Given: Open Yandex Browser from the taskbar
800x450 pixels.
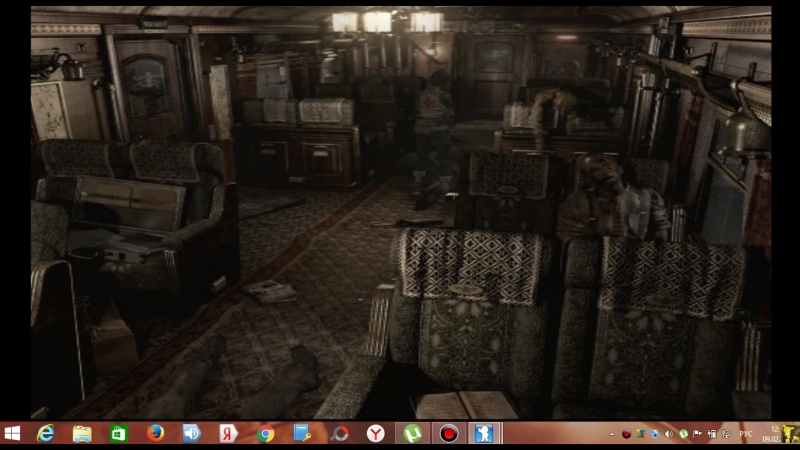Looking at the screenshot, I should pos(375,434).
